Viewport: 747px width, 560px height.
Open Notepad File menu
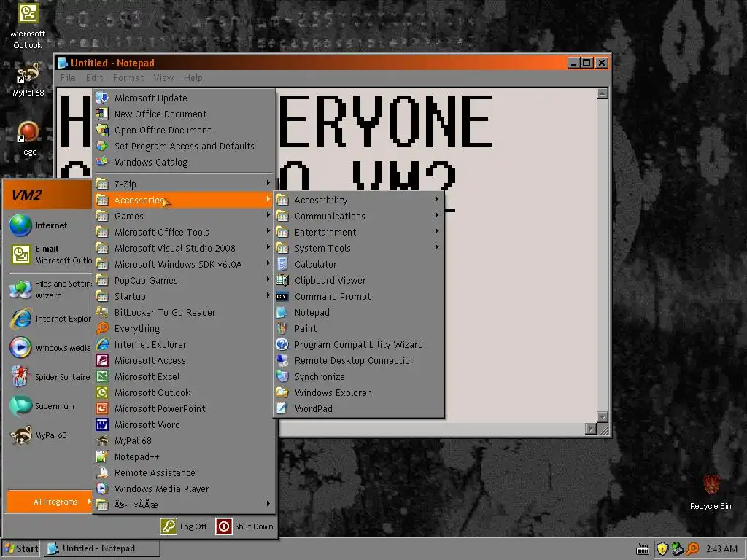pyautogui.click(x=68, y=77)
